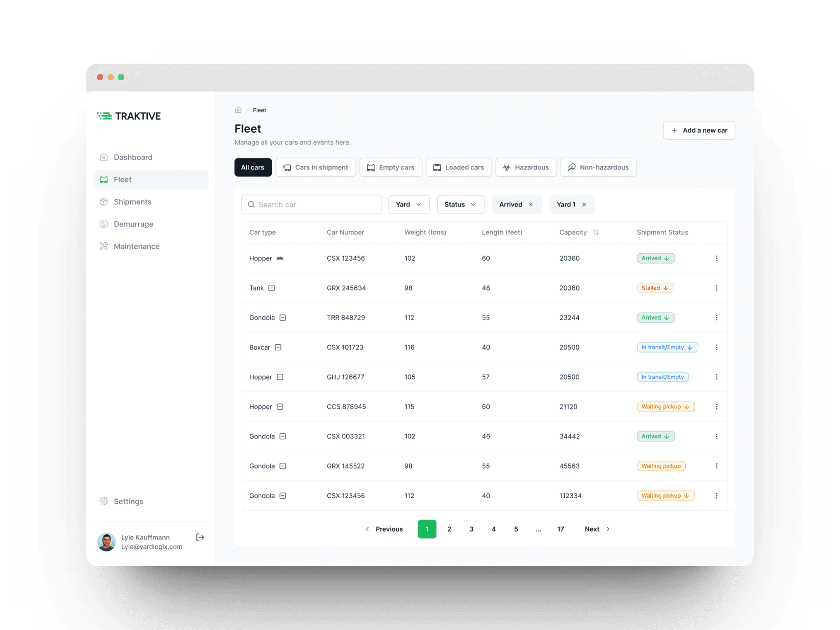Switch to the Hazardous tab

[x=526, y=167]
